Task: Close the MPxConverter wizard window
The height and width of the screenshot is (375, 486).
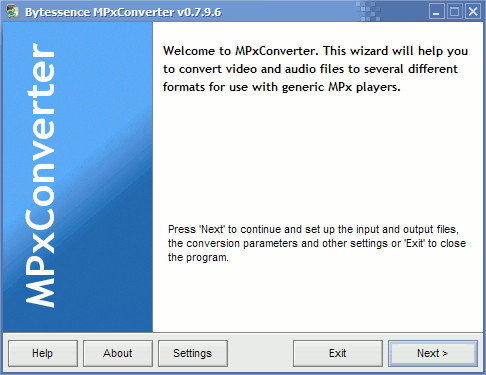Action: point(473,12)
